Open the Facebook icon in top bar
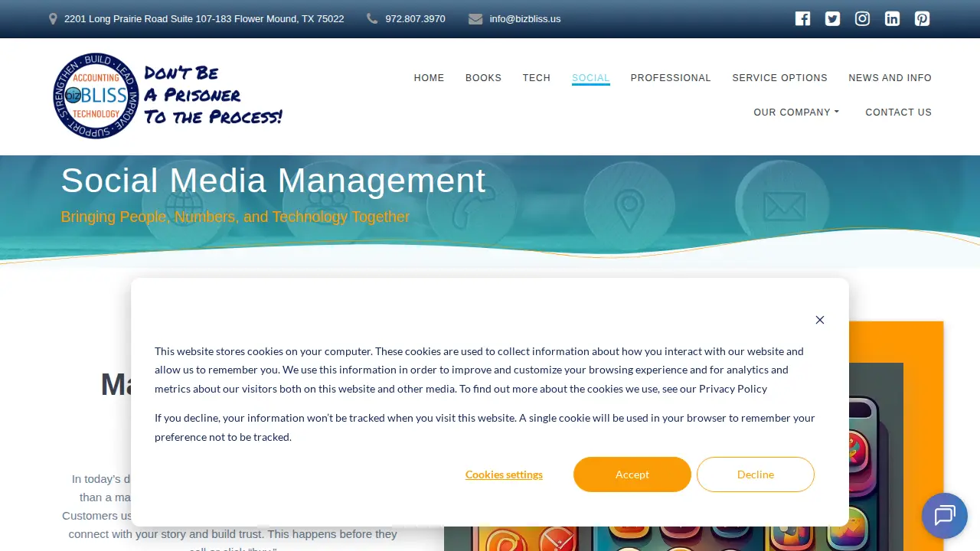Viewport: 980px width, 551px height. 802,19
